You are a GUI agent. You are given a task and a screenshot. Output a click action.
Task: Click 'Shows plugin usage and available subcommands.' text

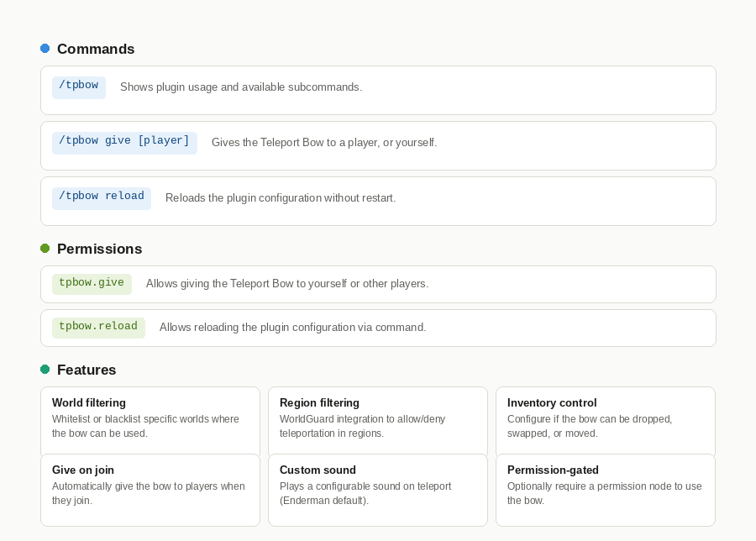[241, 87]
